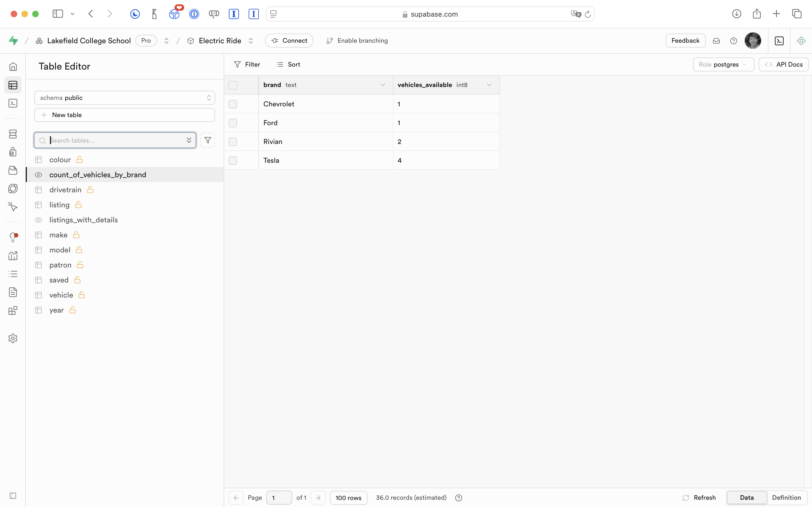The height and width of the screenshot is (507, 812).
Task: Switch to the Definition tab
Action: 786,498
